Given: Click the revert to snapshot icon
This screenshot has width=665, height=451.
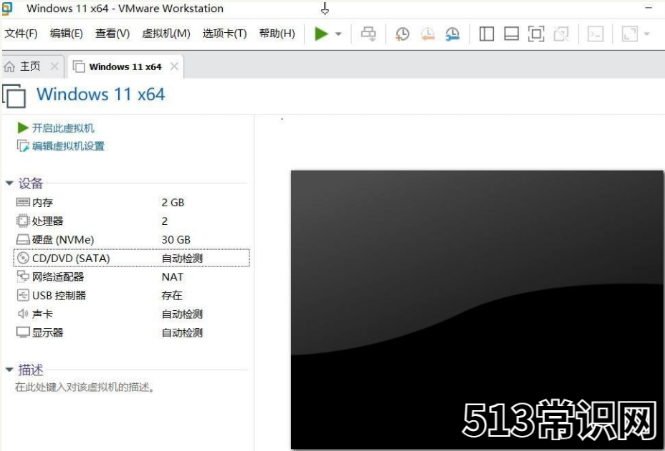Looking at the screenshot, I should click(428, 34).
